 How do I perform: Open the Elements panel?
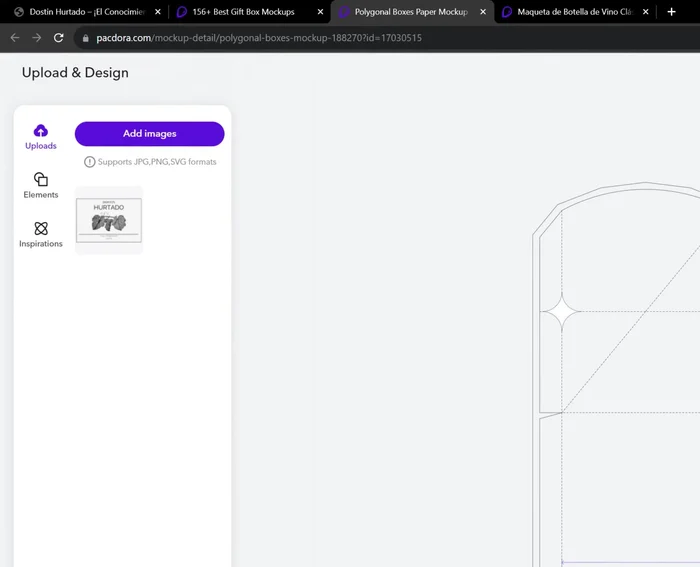click(x=41, y=185)
